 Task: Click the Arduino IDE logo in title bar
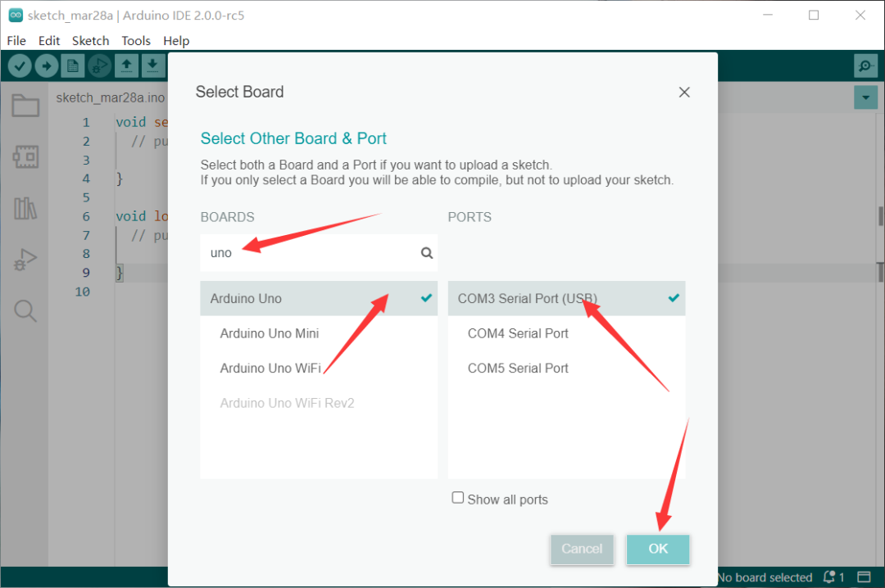pyautogui.click(x=16, y=16)
